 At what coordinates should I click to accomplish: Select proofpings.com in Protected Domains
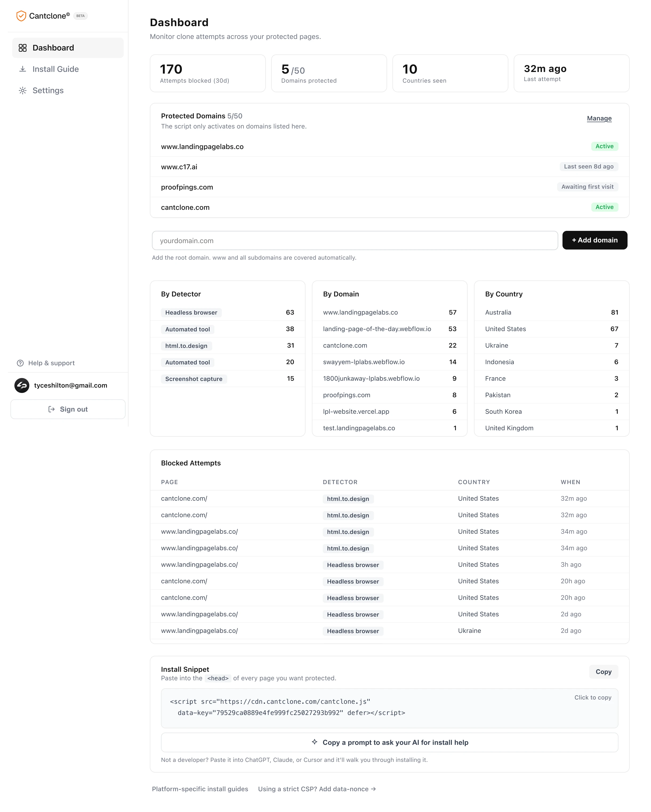point(389,187)
